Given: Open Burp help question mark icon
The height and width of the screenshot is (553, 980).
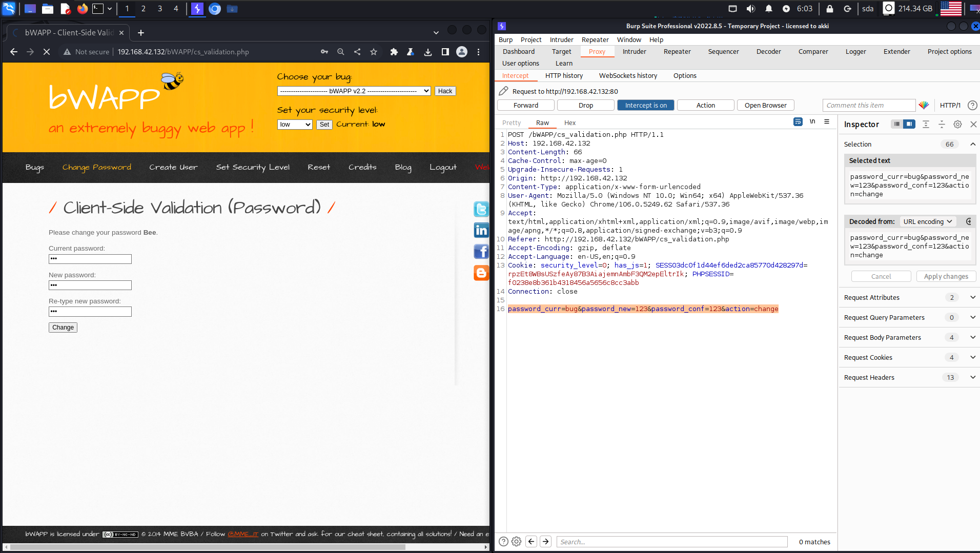Looking at the screenshot, I should click(x=972, y=105).
